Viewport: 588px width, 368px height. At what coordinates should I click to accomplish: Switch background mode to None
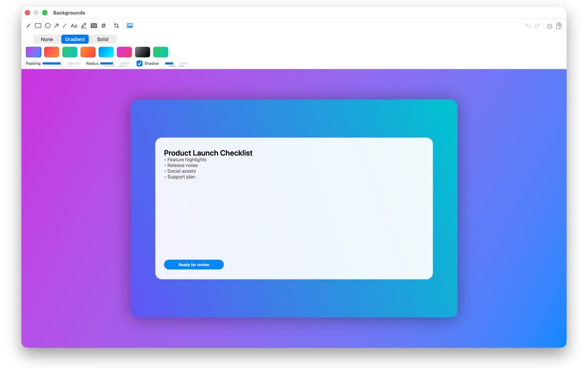[x=47, y=39]
